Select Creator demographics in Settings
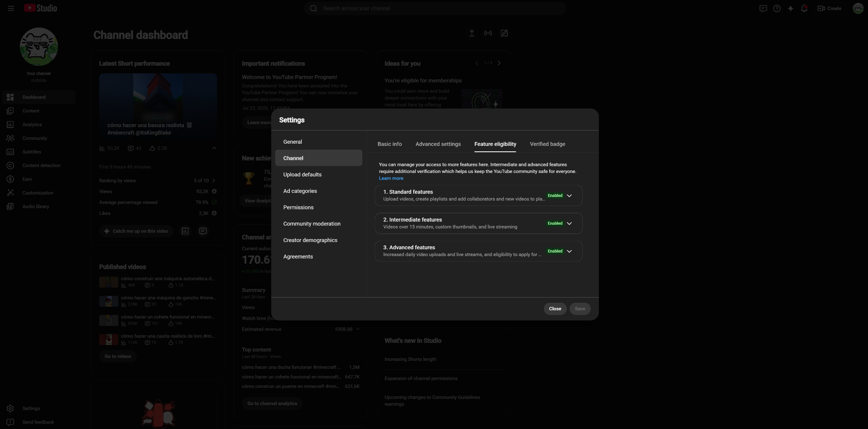 tap(319, 240)
